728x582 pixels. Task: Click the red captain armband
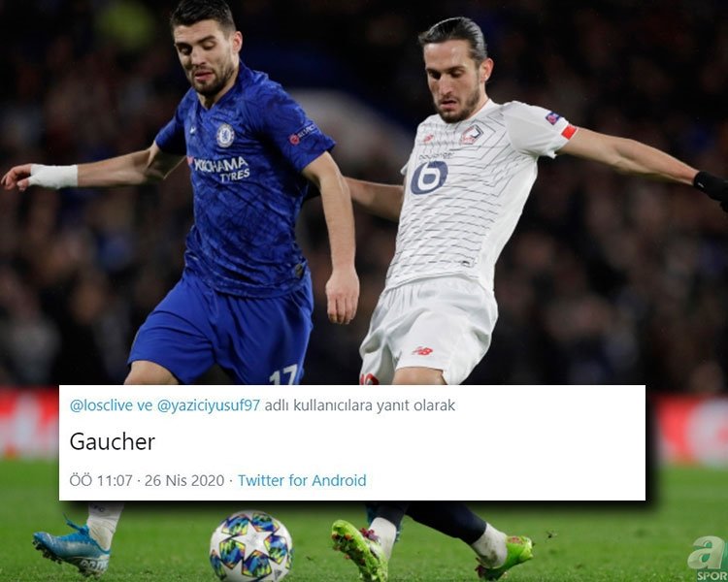click(568, 132)
